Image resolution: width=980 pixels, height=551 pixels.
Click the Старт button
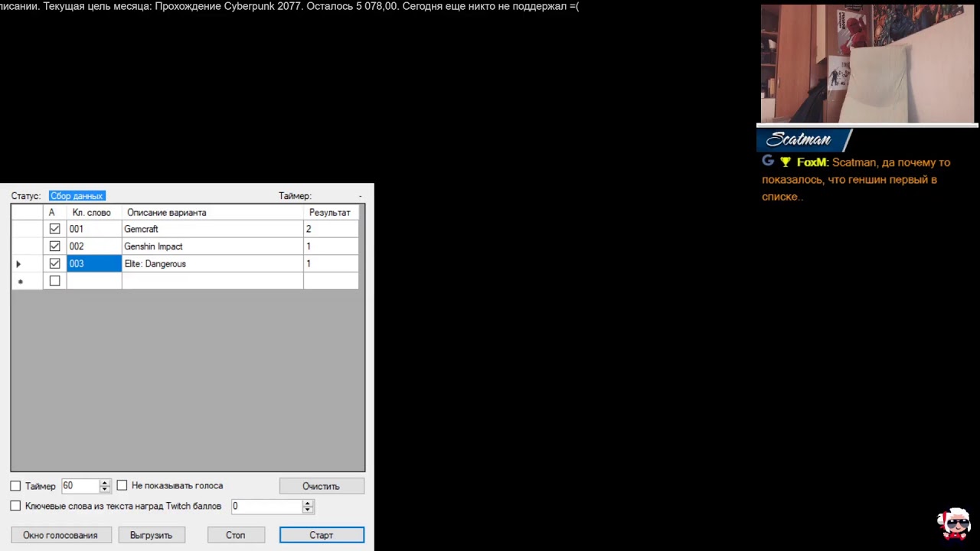pos(322,535)
